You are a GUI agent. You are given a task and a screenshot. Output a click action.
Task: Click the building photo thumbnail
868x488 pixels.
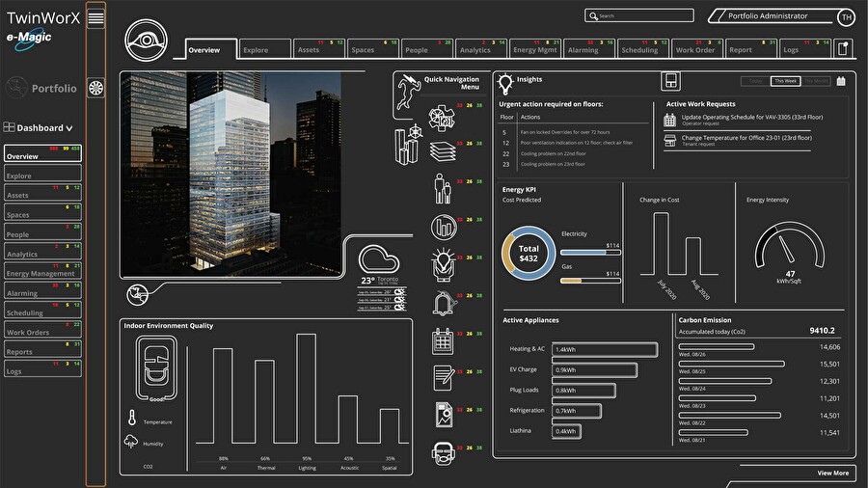(231, 174)
